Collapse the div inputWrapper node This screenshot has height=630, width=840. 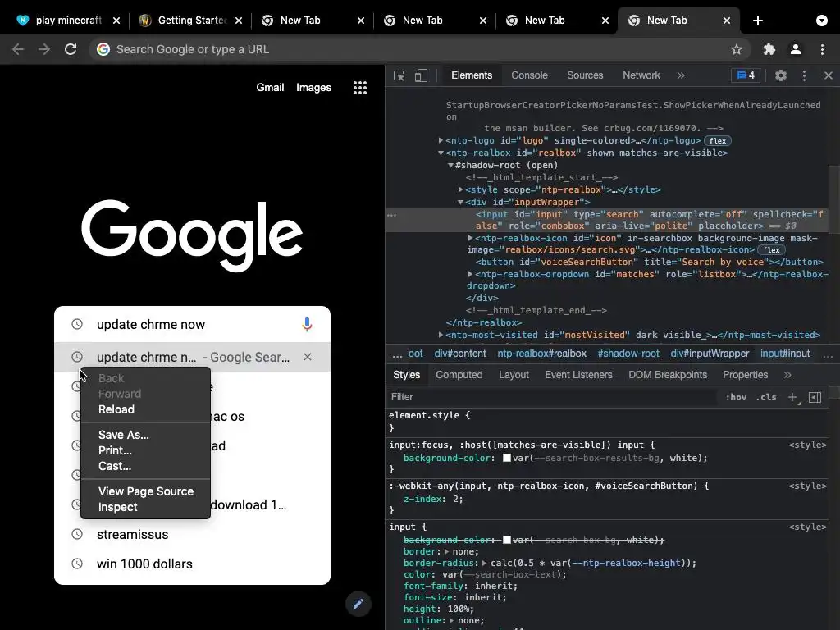(461, 202)
